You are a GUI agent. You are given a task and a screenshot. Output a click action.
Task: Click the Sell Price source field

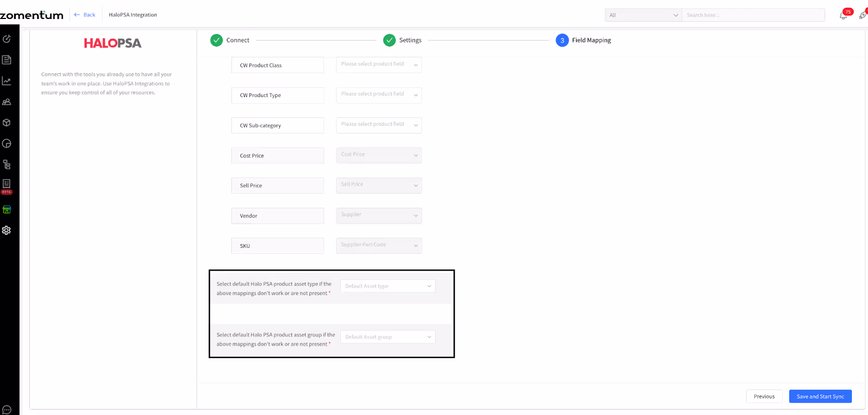pos(278,186)
